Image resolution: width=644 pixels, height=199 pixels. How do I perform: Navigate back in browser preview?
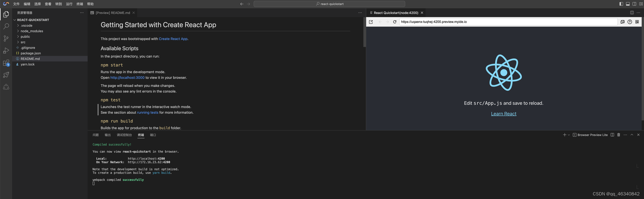[380, 22]
